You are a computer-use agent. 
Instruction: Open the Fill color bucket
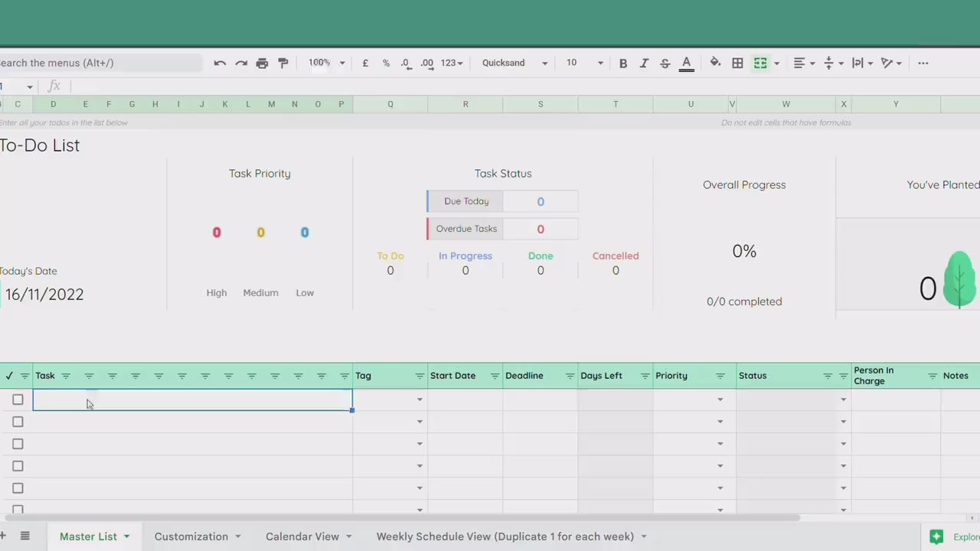(x=715, y=63)
